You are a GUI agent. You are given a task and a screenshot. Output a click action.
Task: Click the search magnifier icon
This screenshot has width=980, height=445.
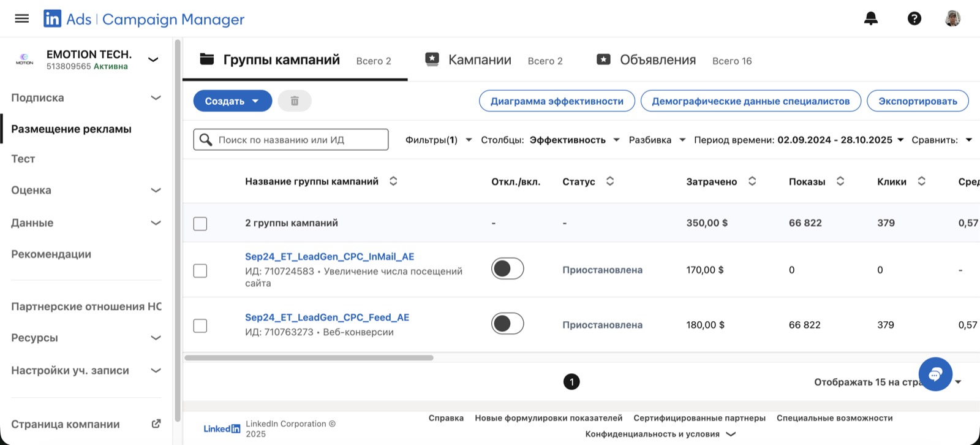point(206,140)
